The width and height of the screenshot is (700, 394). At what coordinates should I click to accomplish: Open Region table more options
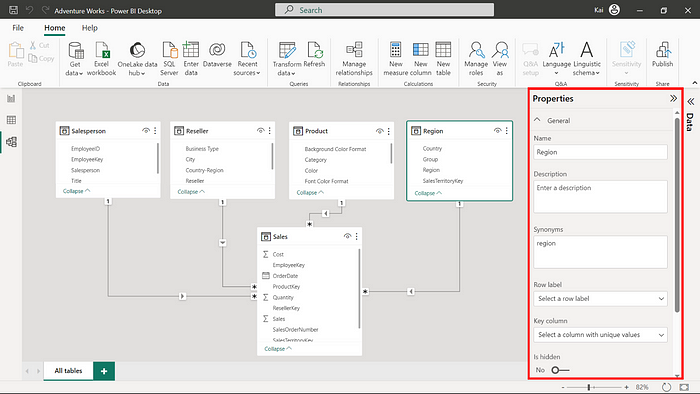coord(506,131)
